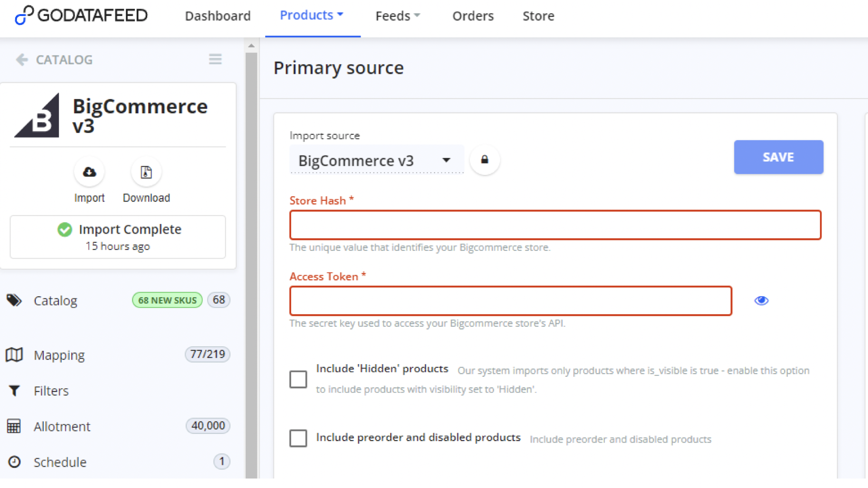Expand the Products menu

pyautogui.click(x=312, y=15)
